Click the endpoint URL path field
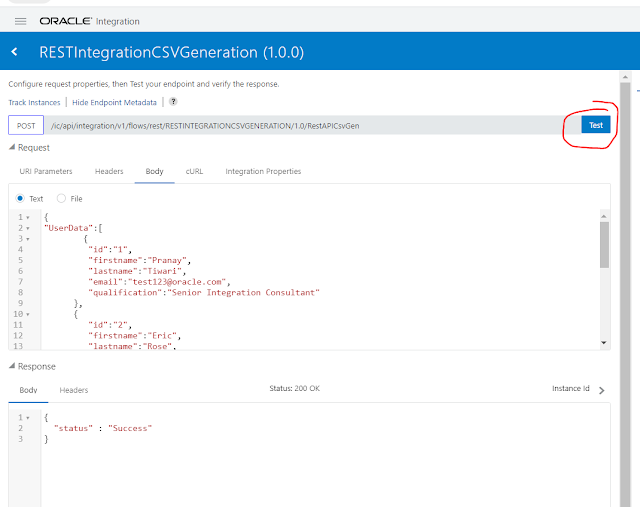 click(312, 125)
